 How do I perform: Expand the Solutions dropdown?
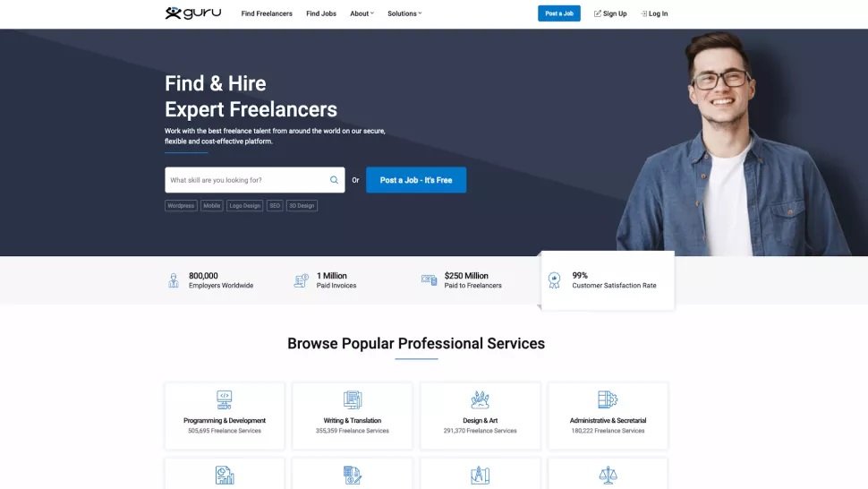pyautogui.click(x=404, y=13)
